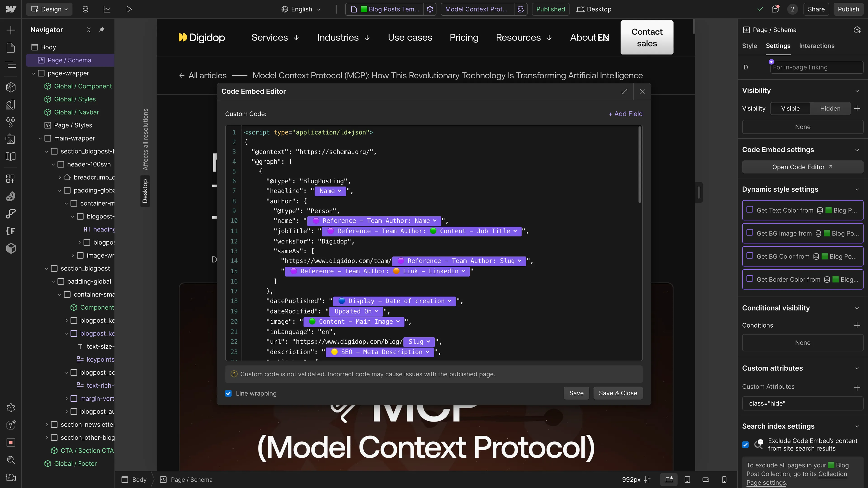Click the Share button
This screenshot has height=488, width=868.
click(x=816, y=9)
